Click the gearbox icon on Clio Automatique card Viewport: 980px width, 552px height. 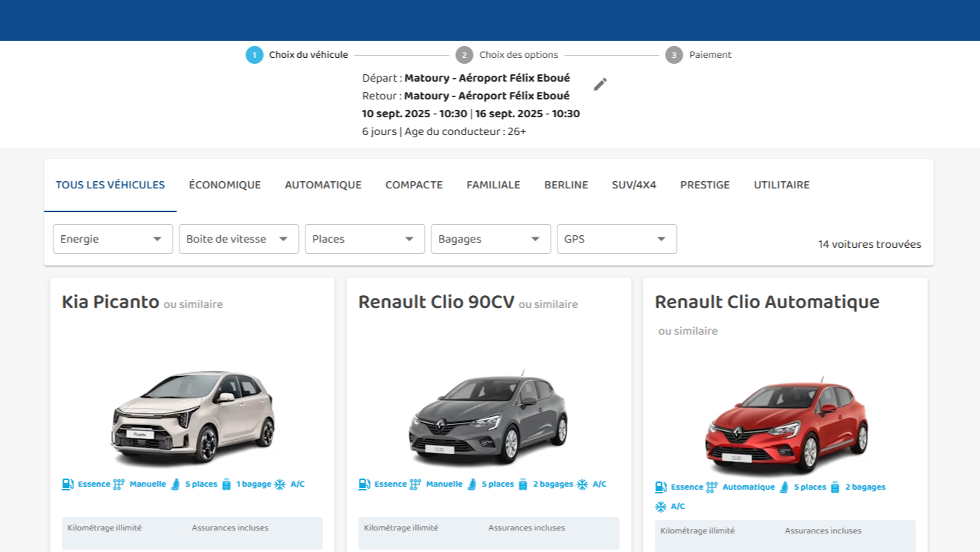[712, 487]
